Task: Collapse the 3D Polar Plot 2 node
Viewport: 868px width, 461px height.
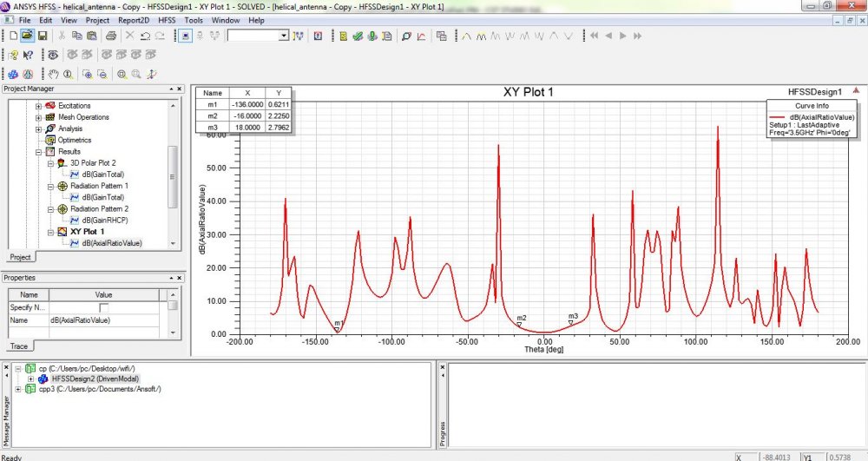Action: pos(50,163)
